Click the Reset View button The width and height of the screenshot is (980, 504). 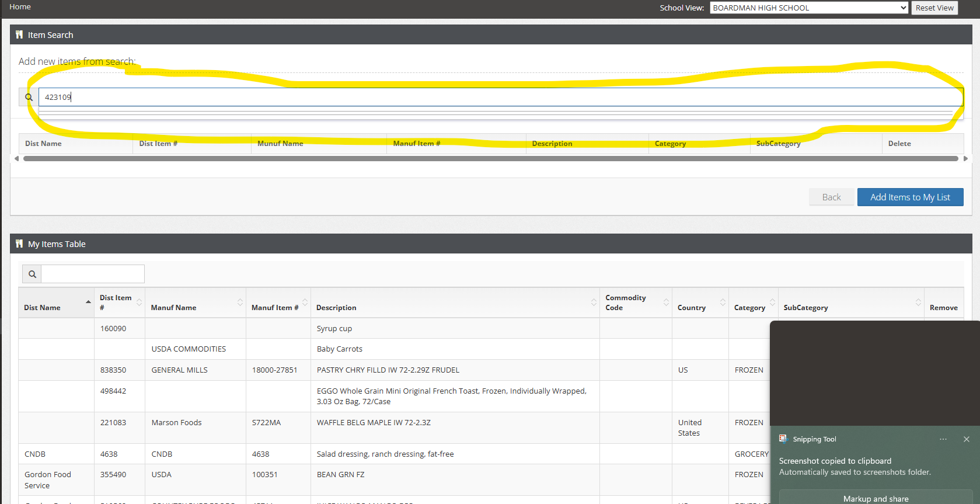934,8
